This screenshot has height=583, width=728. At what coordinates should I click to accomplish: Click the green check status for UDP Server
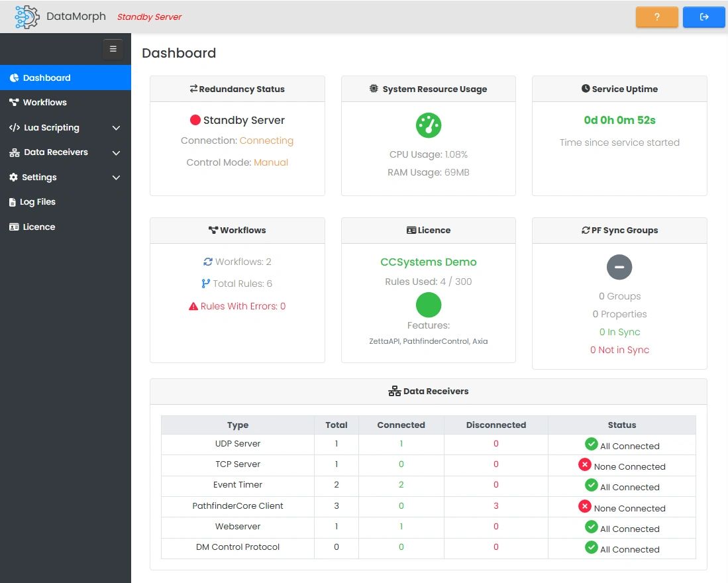pos(591,445)
